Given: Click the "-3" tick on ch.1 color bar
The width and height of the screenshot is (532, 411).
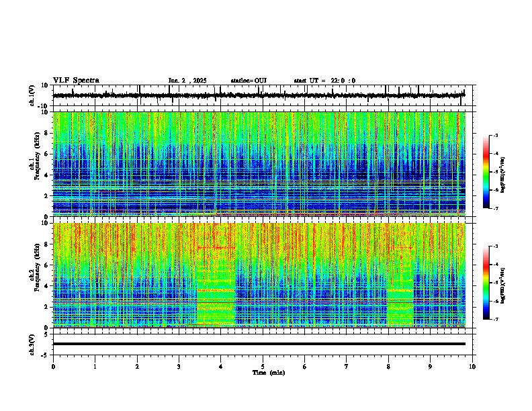Looking at the screenshot, I should click(496, 136).
